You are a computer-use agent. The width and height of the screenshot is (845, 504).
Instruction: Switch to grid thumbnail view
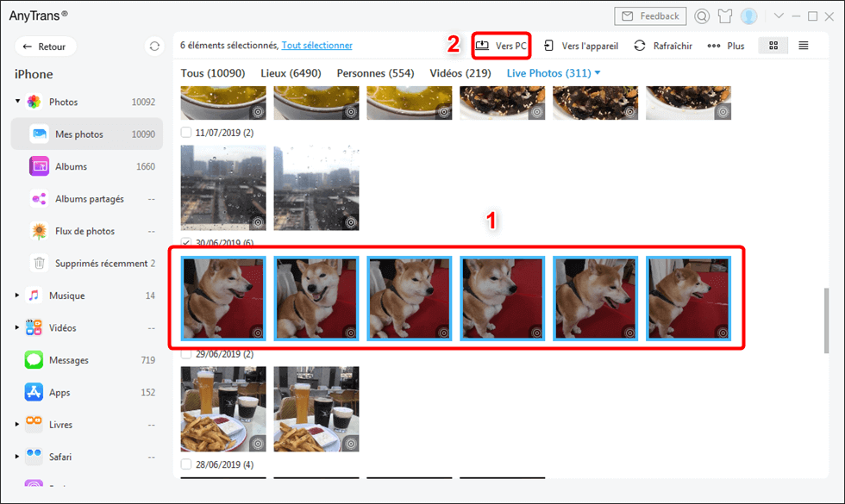pyautogui.click(x=773, y=46)
